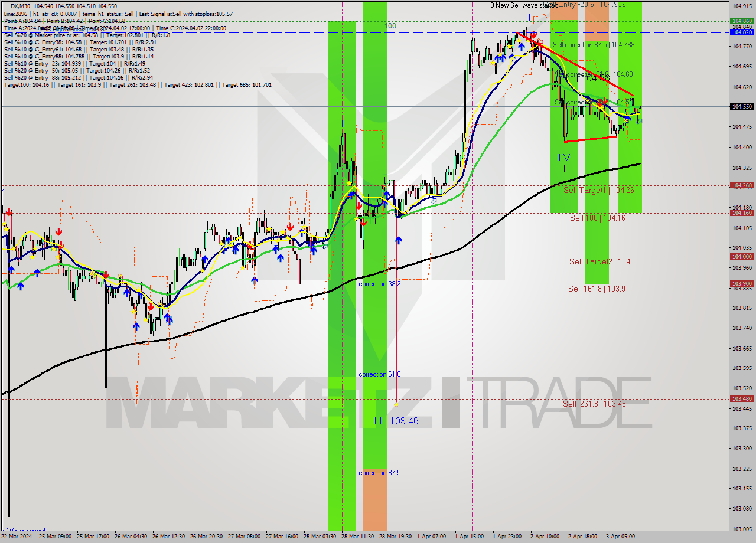Viewport: 756px width, 543px height.
Task: Click the red 104.160 price tag
Action: point(742,213)
